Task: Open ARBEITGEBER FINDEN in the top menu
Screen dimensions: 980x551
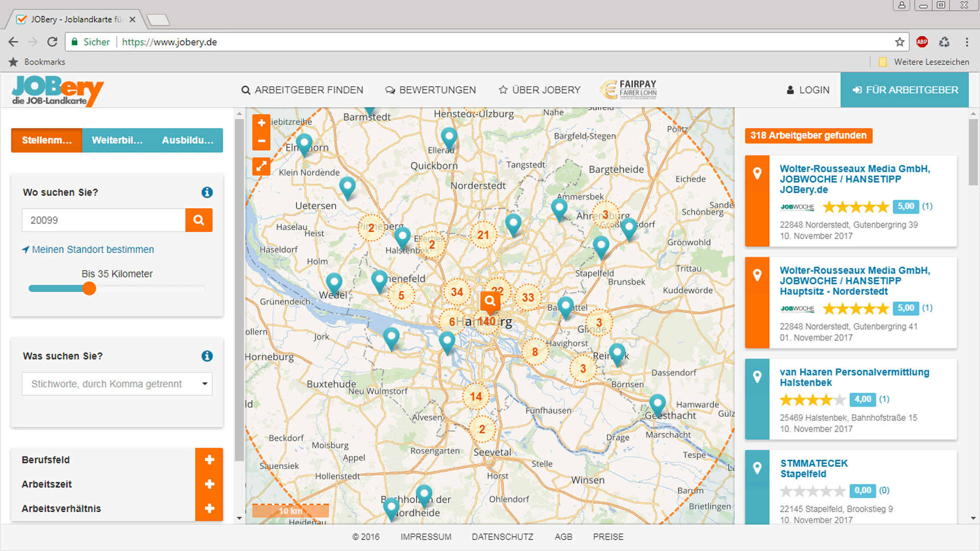Action: coord(302,90)
